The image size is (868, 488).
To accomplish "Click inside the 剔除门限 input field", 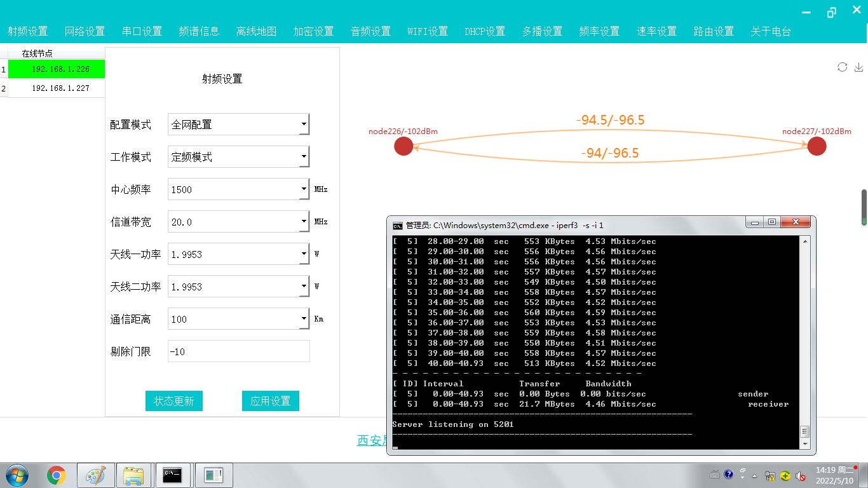I will tap(239, 351).
